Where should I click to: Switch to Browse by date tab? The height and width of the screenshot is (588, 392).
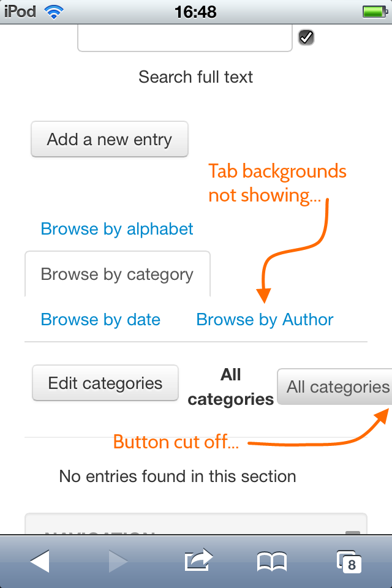tap(100, 320)
